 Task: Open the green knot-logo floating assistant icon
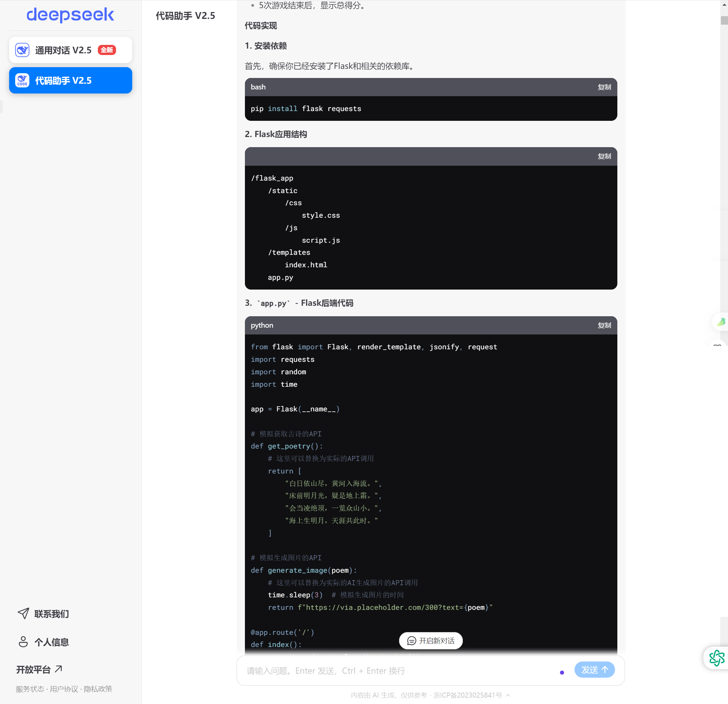click(x=717, y=657)
